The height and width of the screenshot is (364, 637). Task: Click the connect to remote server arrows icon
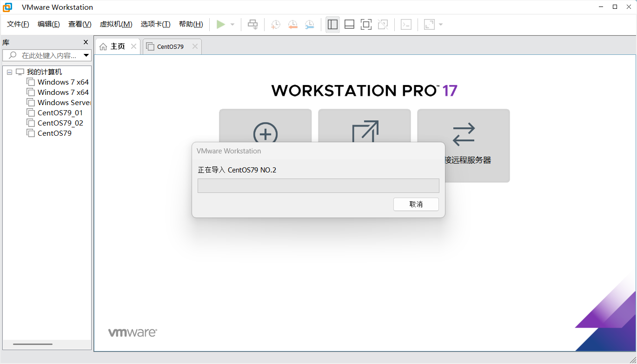(464, 134)
